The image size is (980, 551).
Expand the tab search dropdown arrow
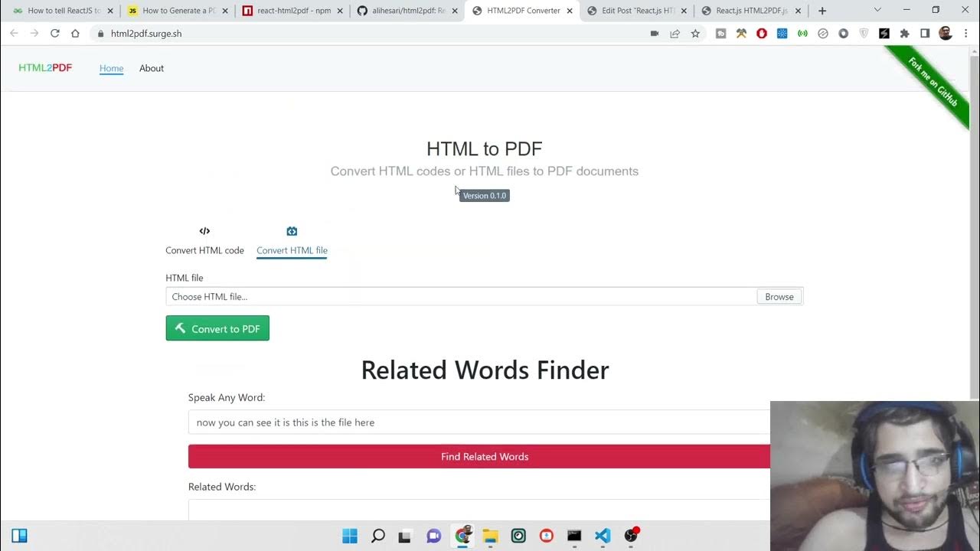pyautogui.click(x=877, y=11)
